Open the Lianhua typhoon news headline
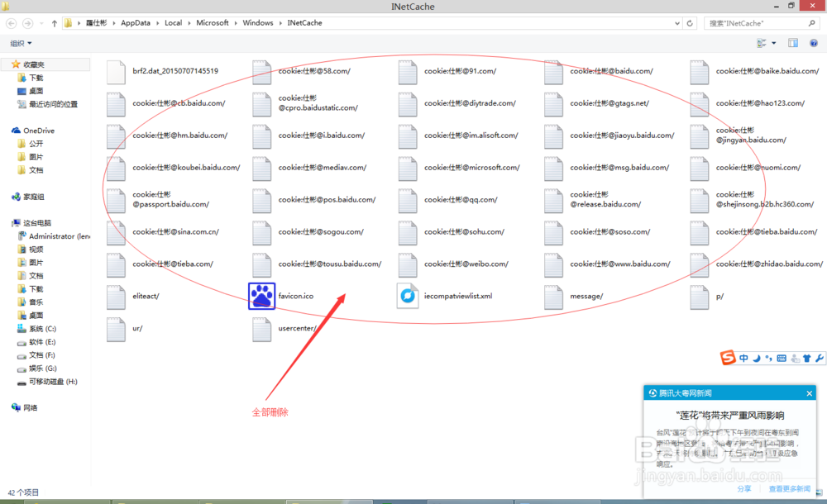This screenshot has width=827, height=504. click(730, 416)
